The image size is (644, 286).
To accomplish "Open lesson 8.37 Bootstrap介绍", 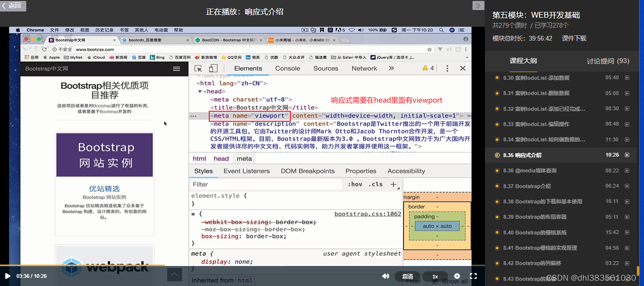I will click(526, 186).
